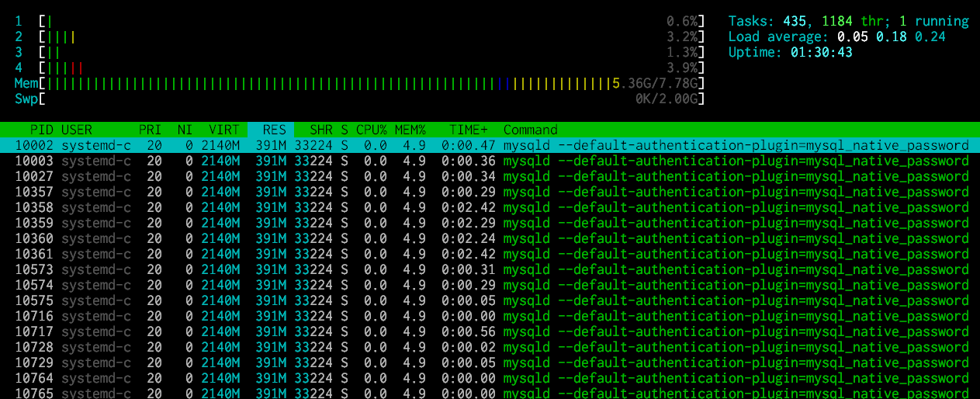Select the process row with PID 10573

tap(490, 269)
